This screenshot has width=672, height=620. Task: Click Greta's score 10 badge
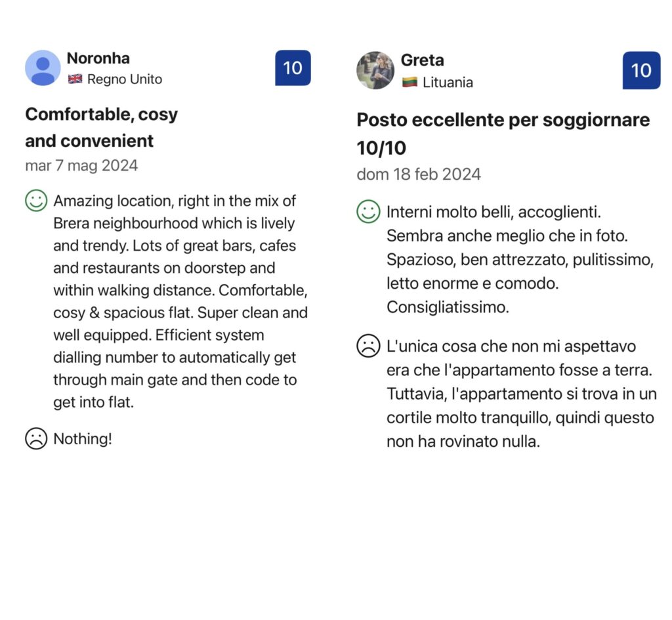[641, 70]
